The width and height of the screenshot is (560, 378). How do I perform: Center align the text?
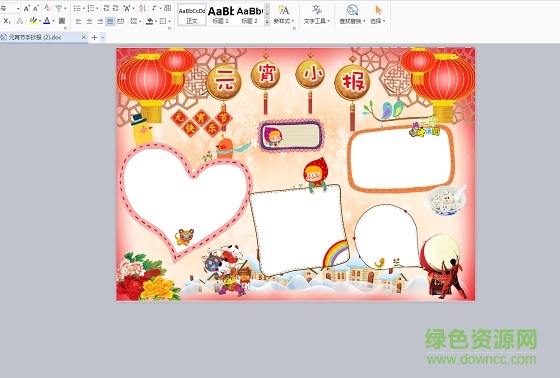pyautogui.click(x=89, y=21)
